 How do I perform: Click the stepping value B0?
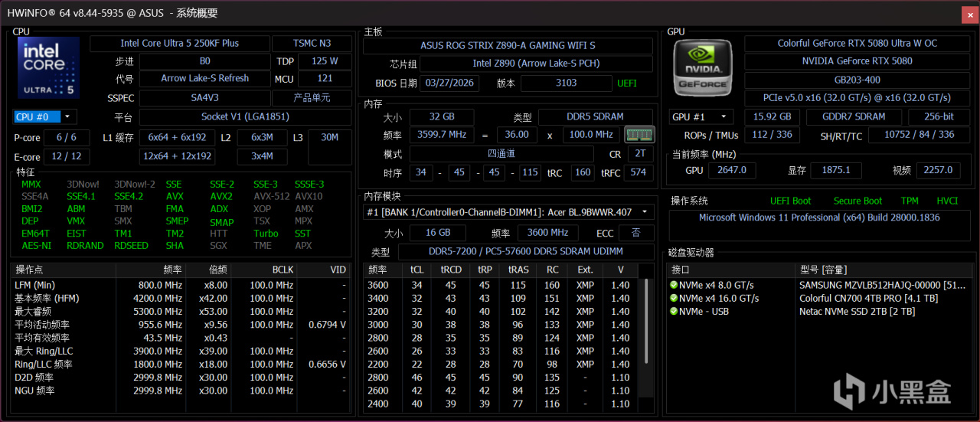coord(205,61)
